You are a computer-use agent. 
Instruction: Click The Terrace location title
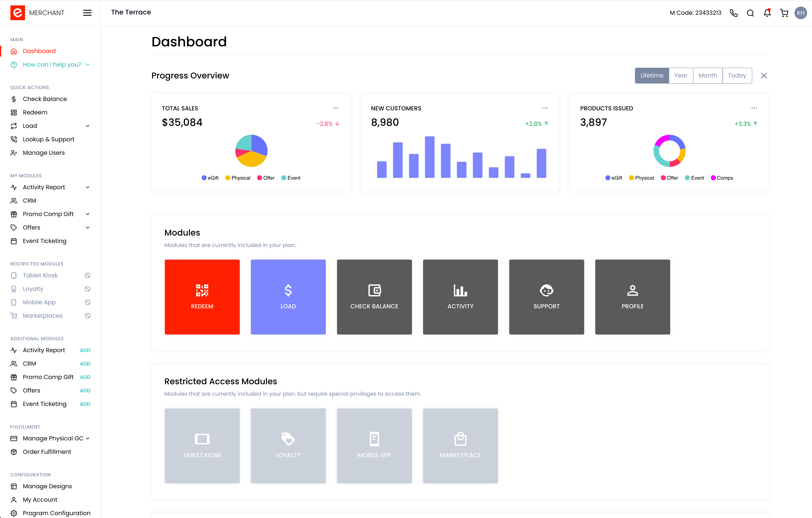(x=131, y=12)
